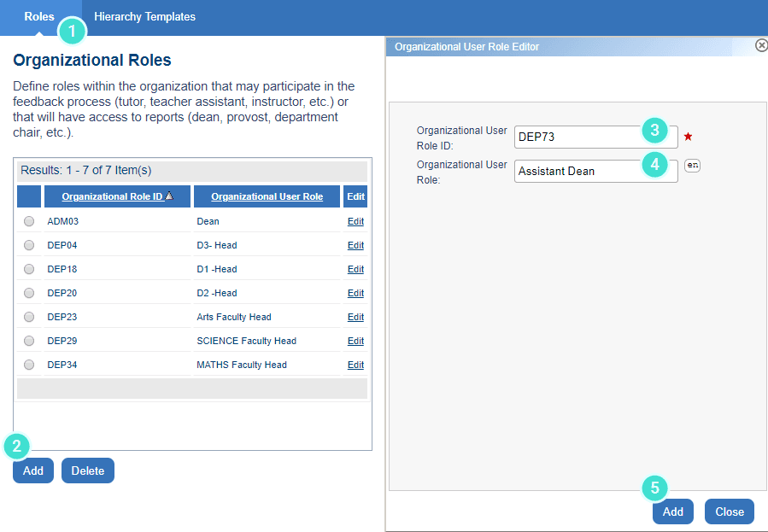Click the Delete button
The image size is (768, 532).
tap(87, 470)
